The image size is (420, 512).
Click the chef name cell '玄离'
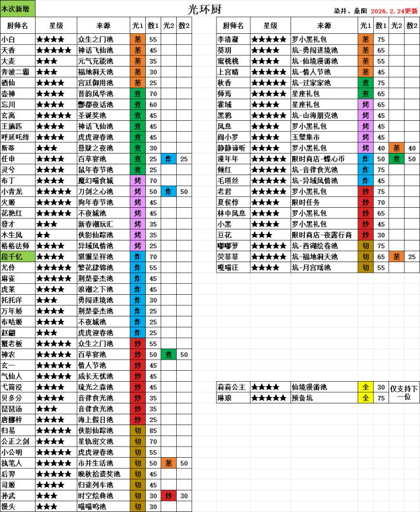tap(17, 115)
